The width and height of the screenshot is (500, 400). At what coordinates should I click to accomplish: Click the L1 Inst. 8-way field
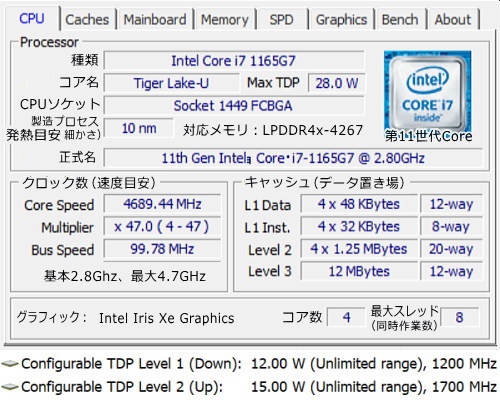[451, 227]
